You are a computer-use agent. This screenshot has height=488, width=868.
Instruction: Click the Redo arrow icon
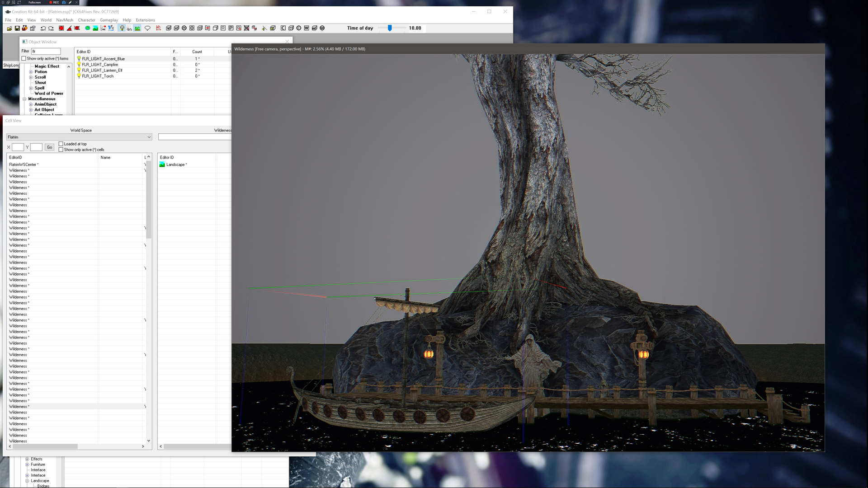coord(51,28)
